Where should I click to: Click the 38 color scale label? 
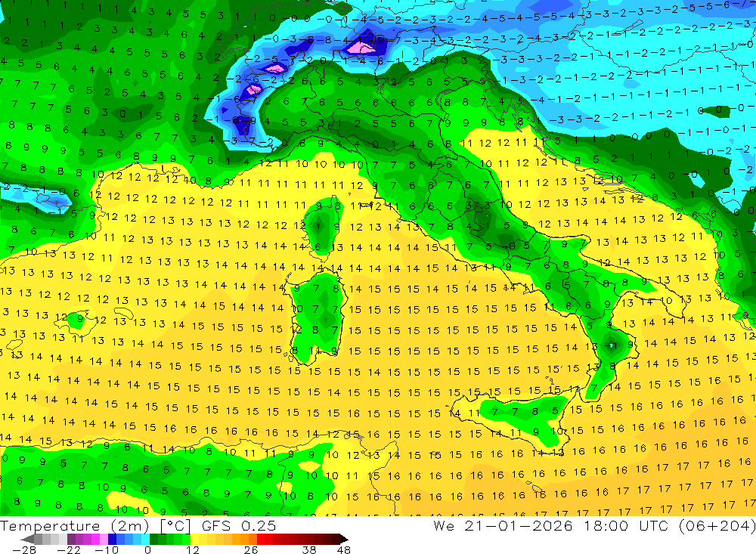[309, 550]
